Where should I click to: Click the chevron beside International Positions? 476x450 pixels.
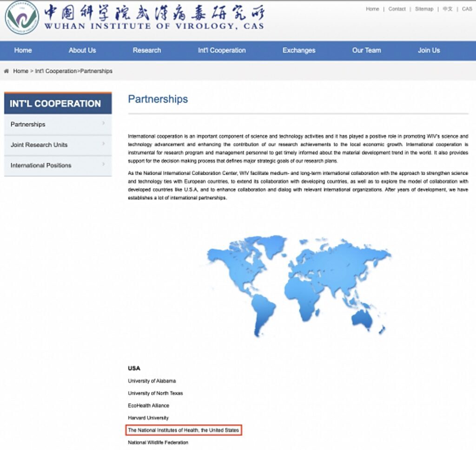104,164
